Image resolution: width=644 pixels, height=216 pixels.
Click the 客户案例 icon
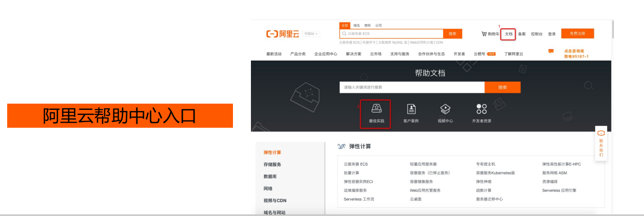[411, 109]
